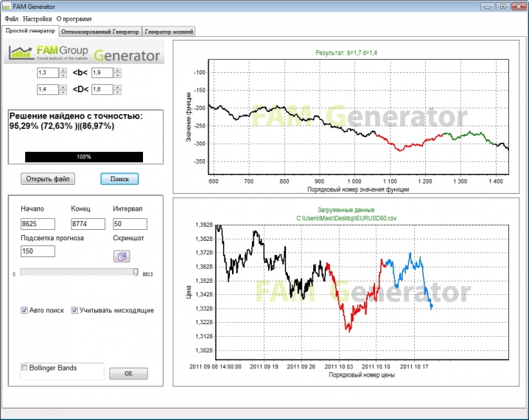This screenshot has height=420, width=529.
Task: Click the upper b value field 1,9
Action: (x=102, y=72)
